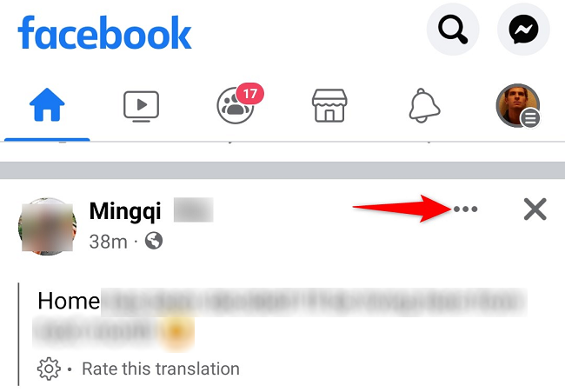The width and height of the screenshot is (565, 392).
Task: Open the 38m post timestamp
Action: point(108,242)
